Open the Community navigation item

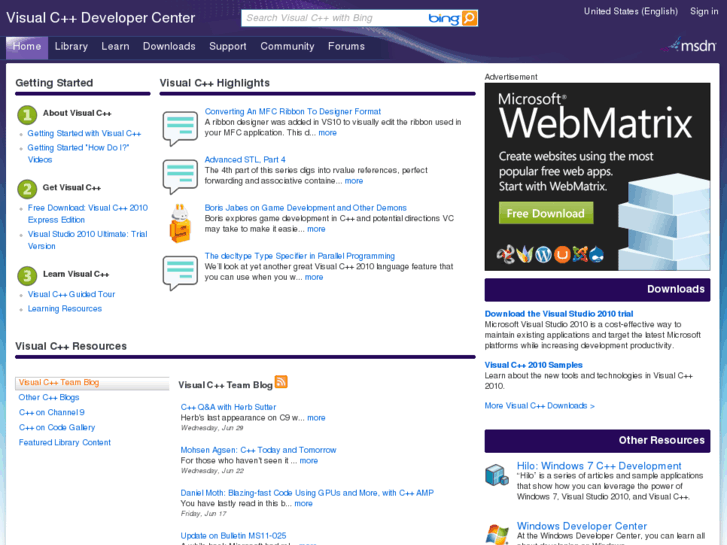(x=287, y=46)
